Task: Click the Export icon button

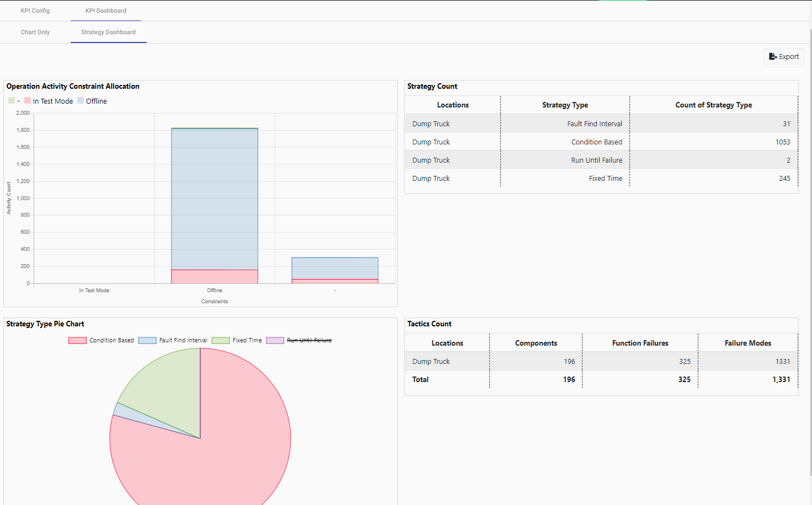Action: [x=784, y=57]
